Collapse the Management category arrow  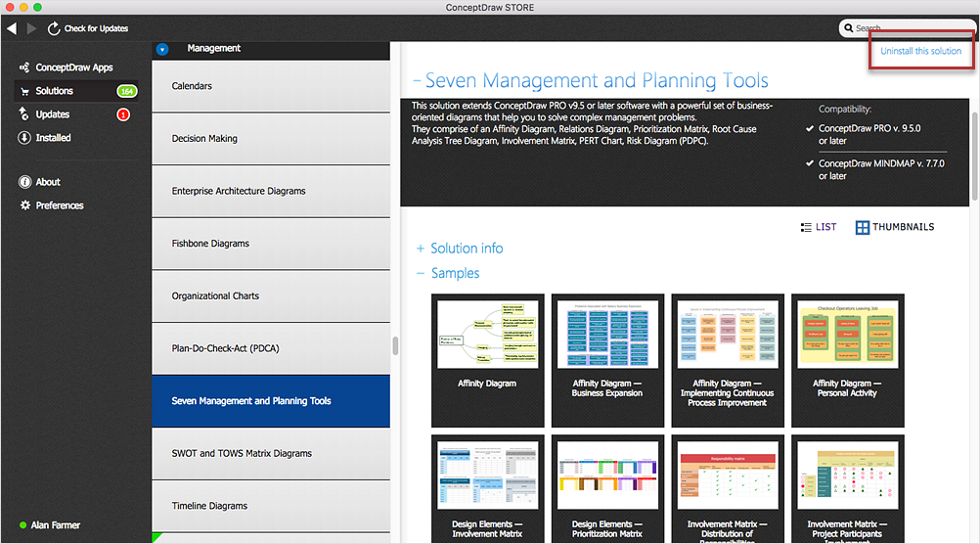[x=162, y=49]
